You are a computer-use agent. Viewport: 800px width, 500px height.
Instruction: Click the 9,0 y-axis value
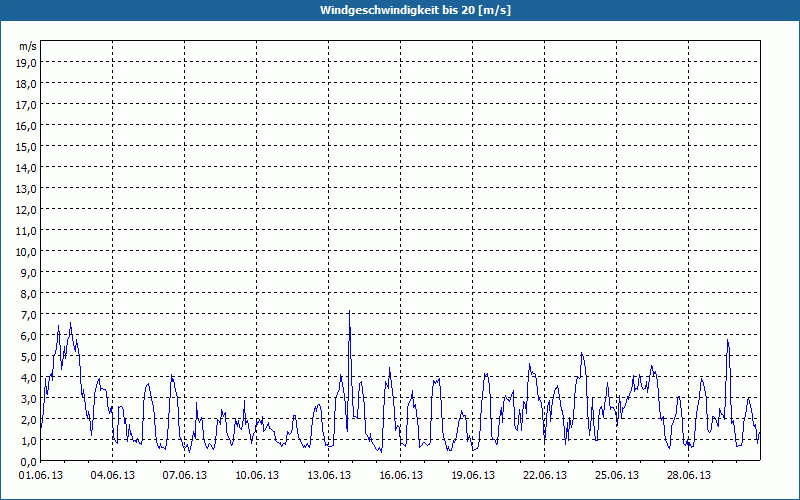[x=29, y=272]
